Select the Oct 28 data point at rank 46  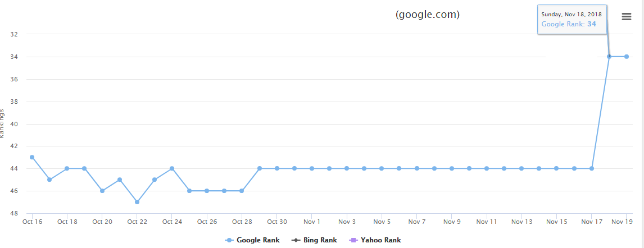[242, 191]
